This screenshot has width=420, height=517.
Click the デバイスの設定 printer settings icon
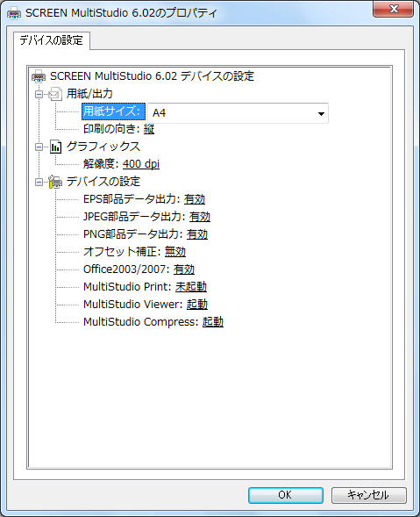[x=55, y=182]
